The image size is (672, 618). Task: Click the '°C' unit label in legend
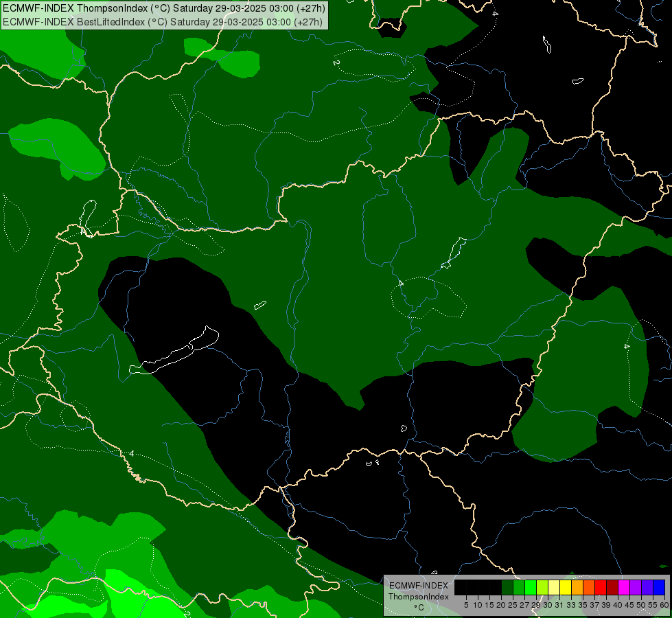click(419, 608)
